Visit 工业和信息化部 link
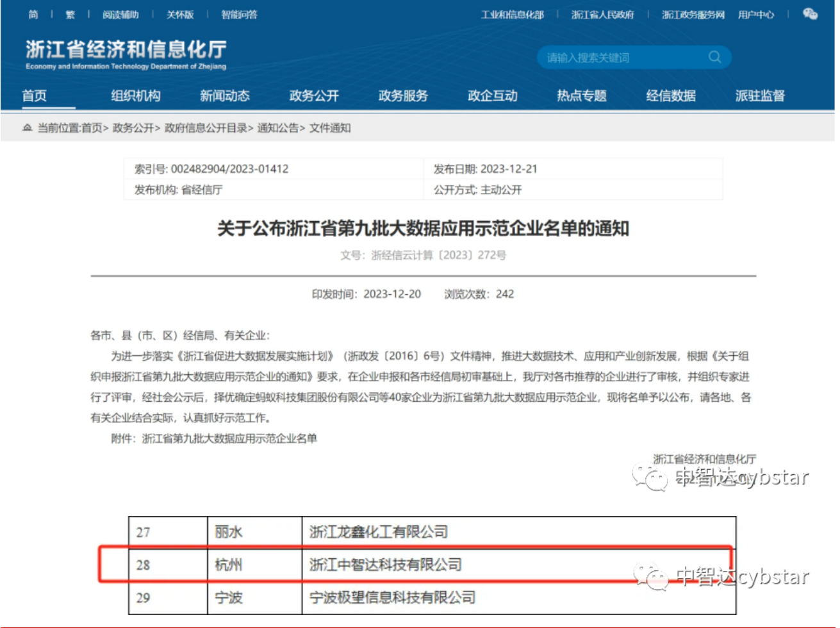This screenshot has height=628, width=840. [x=512, y=15]
